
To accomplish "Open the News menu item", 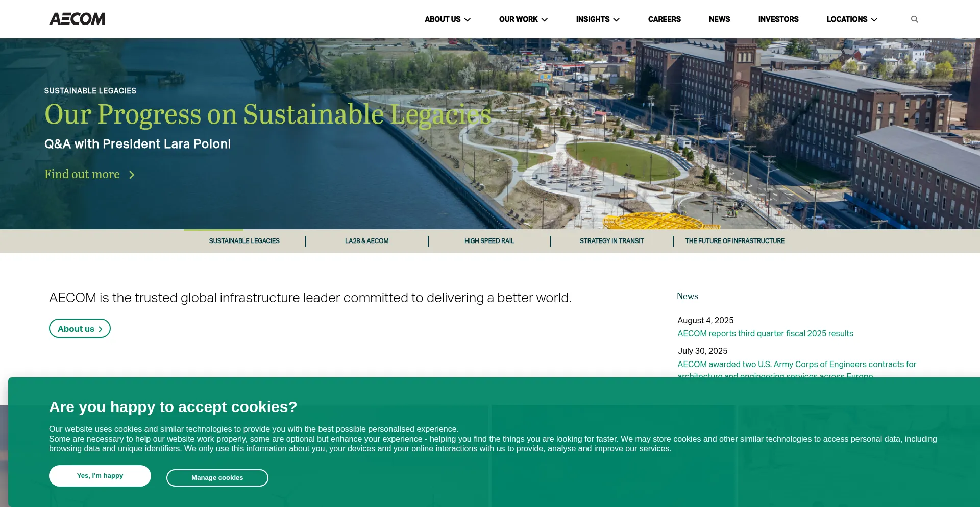I will click(x=719, y=19).
